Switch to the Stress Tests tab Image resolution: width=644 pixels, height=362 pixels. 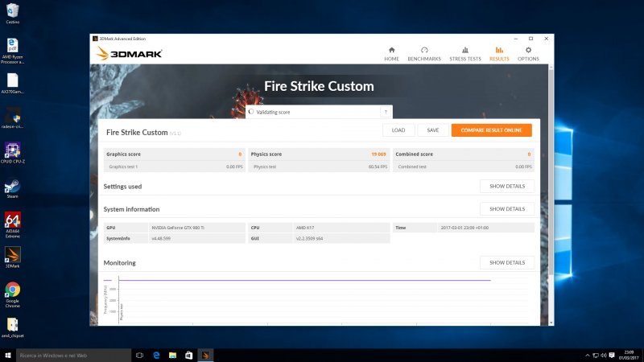click(x=465, y=54)
